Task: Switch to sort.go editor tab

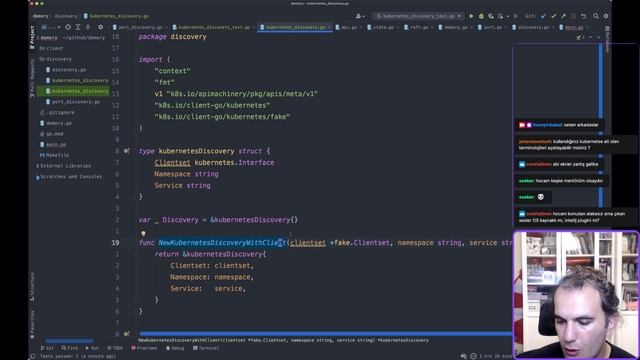Action: tap(491, 27)
